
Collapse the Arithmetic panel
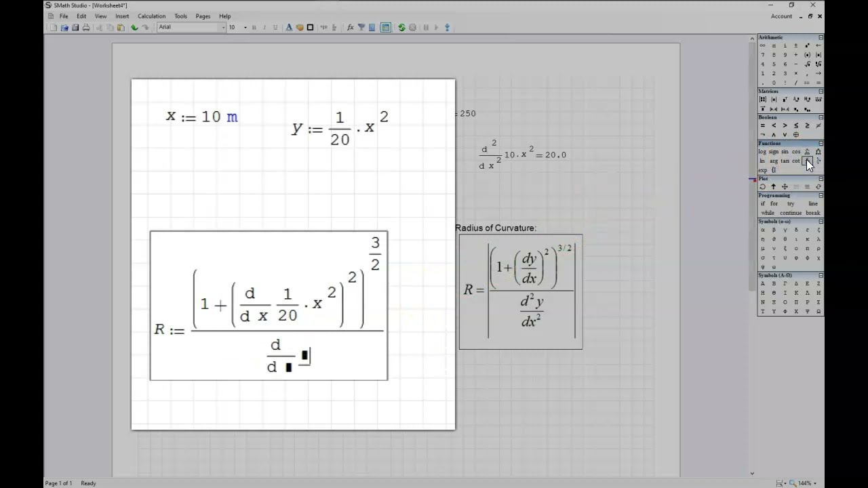(821, 37)
